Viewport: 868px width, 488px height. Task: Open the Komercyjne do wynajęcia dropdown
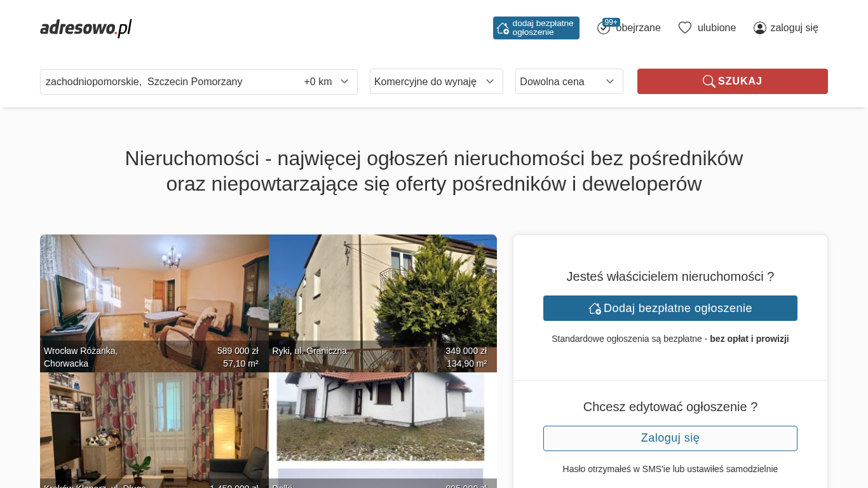(x=436, y=81)
